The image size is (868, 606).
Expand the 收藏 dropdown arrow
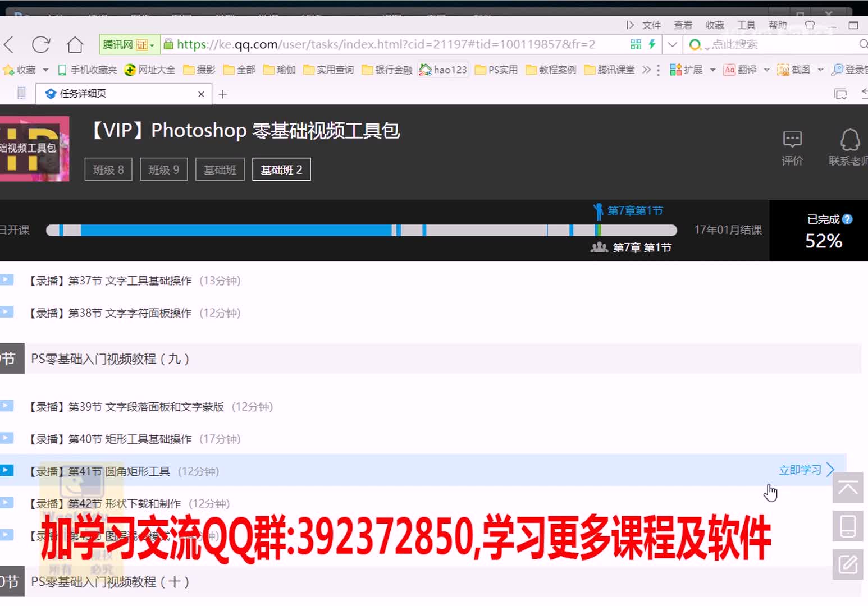45,70
